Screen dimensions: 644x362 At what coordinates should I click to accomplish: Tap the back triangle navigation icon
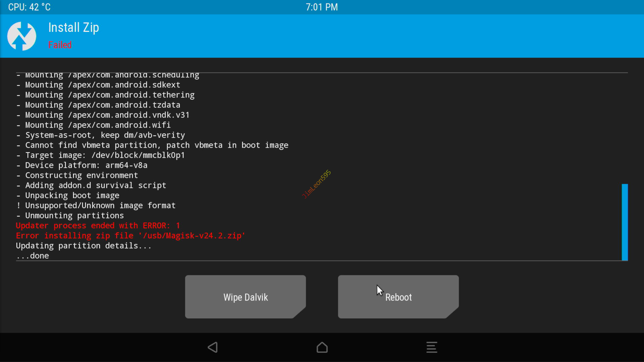coord(213,347)
